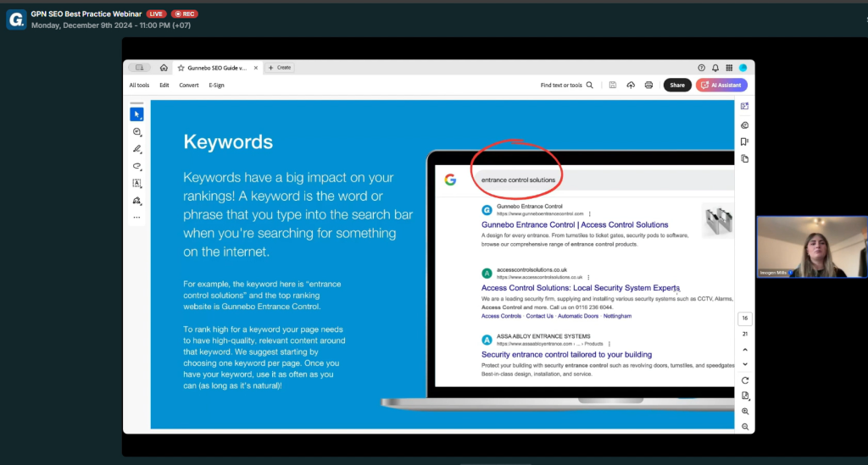The width and height of the screenshot is (868, 465).
Task: Open the comments icon in right sidebar
Action: pyautogui.click(x=744, y=125)
